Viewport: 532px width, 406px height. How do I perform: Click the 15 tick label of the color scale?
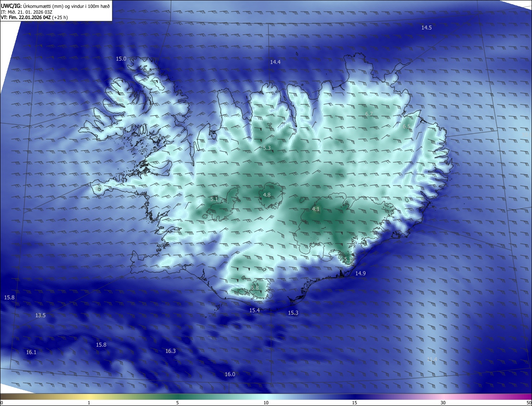point(355,403)
